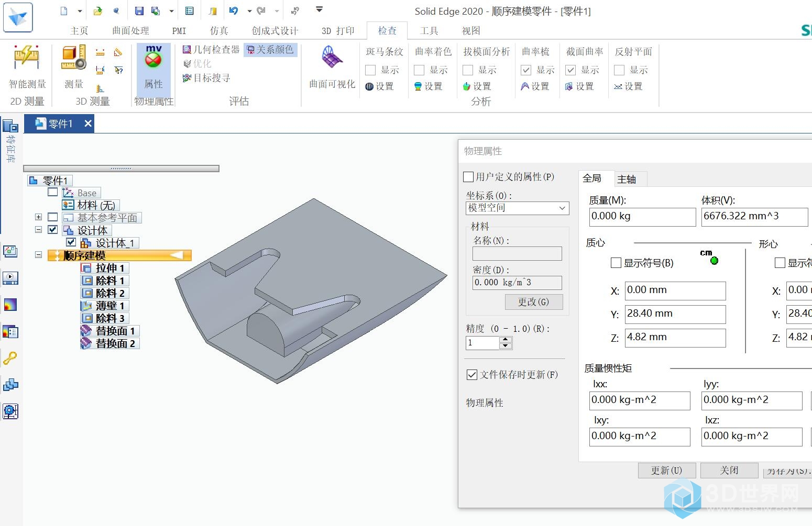
Task: Click the key-shaped sidebar icon
Action: click(10, 358)
